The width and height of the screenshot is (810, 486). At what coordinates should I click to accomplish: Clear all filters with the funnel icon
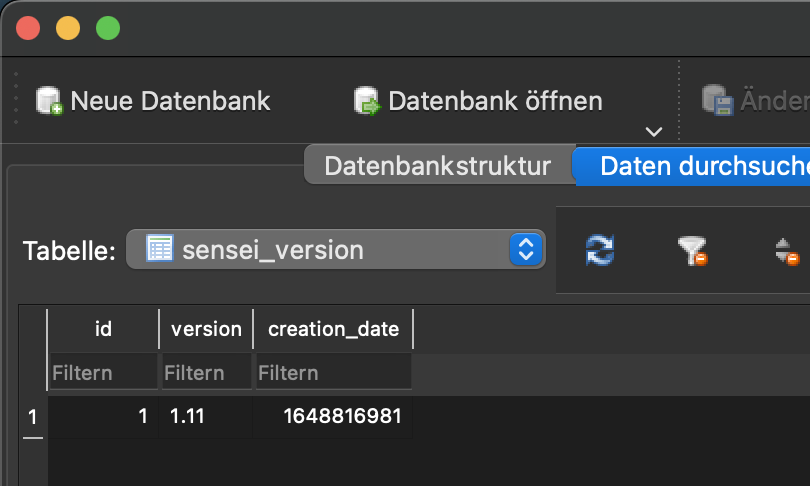[x=692, y=250]
